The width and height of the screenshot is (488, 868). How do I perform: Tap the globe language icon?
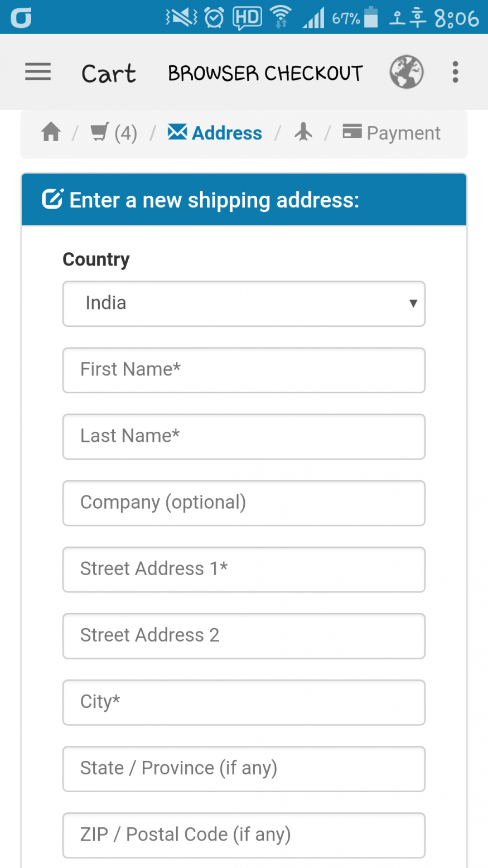coord(407,73)
